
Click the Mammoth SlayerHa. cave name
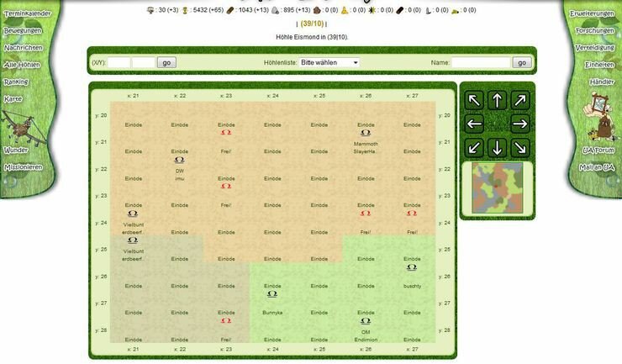[366, 148]
